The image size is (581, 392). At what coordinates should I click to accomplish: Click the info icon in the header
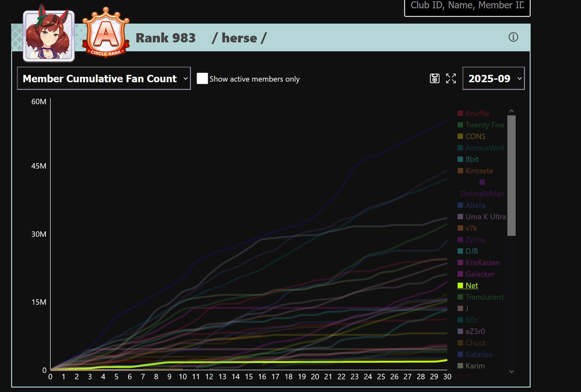pyautogui.click(x=513, y=37)
